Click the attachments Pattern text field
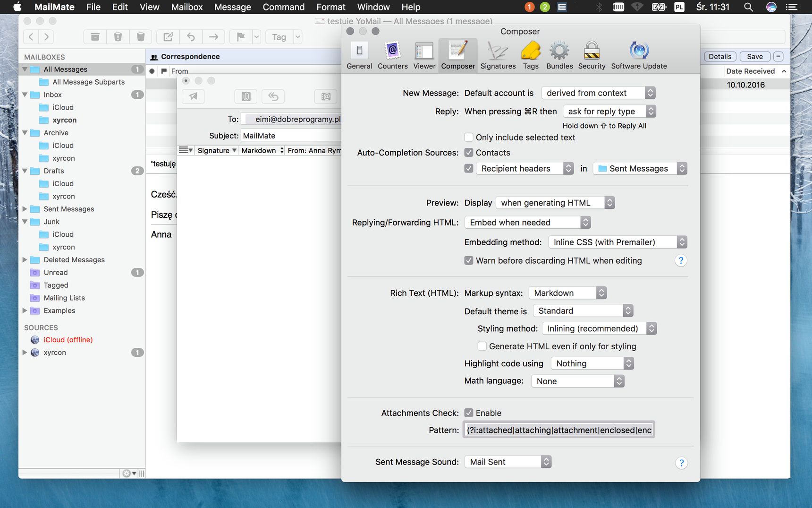 (559, 430)
